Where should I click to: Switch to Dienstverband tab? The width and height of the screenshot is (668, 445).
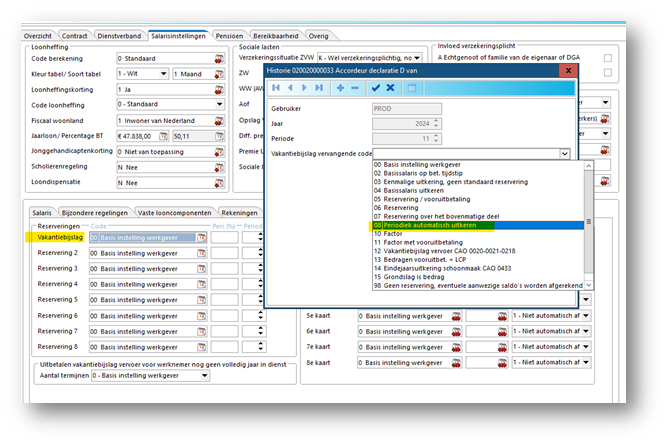tap(119, 36)
